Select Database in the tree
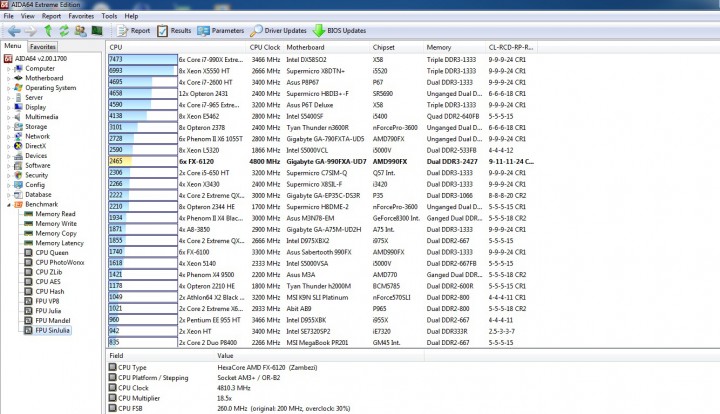The image size is (720, 414). click(38, 194)
